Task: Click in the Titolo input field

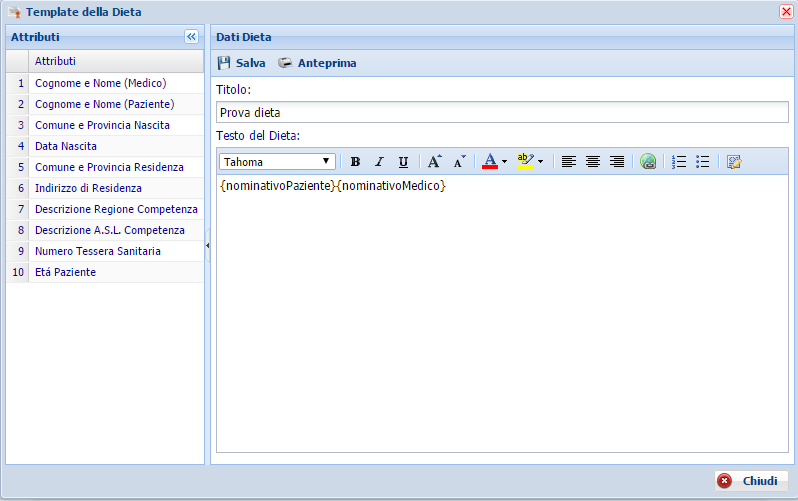Action: pos(502,112)
